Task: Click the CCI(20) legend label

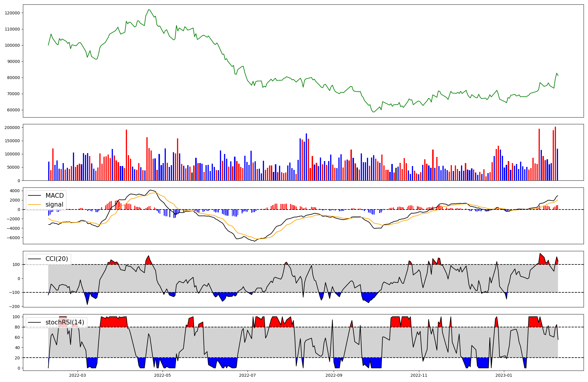Action: point(56,259)
